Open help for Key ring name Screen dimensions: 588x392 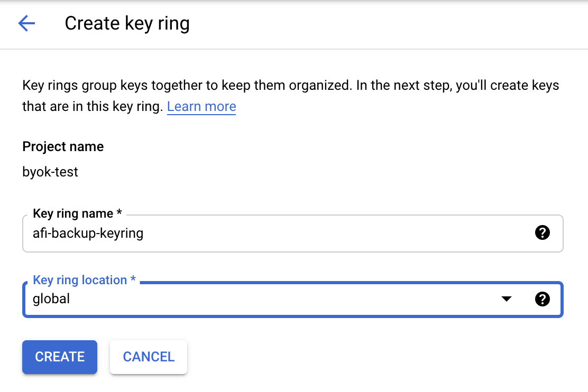pyautogui.click(x=542, y=233)
